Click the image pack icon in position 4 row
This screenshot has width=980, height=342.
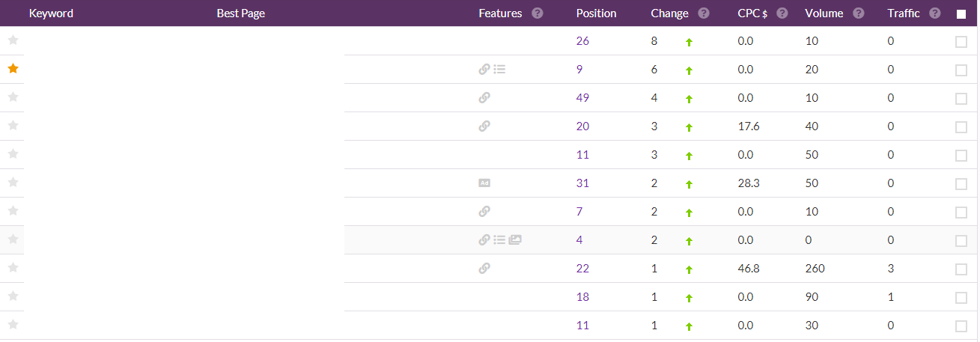pos(515,240)
